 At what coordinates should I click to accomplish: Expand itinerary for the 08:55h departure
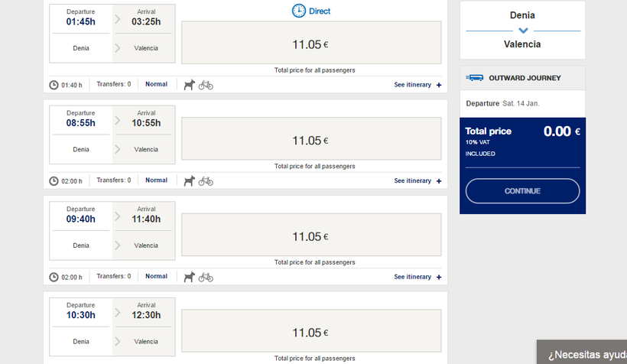[417, 181]
